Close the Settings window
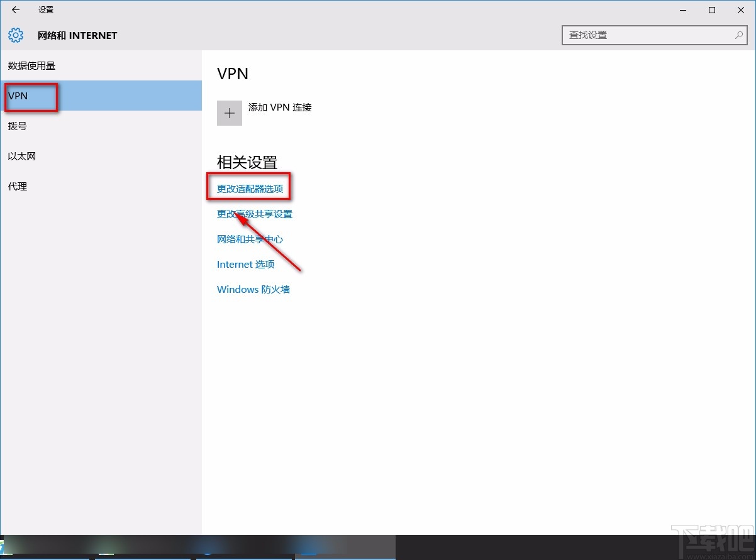This screenshot has width=756, height=560. (740, 10)
